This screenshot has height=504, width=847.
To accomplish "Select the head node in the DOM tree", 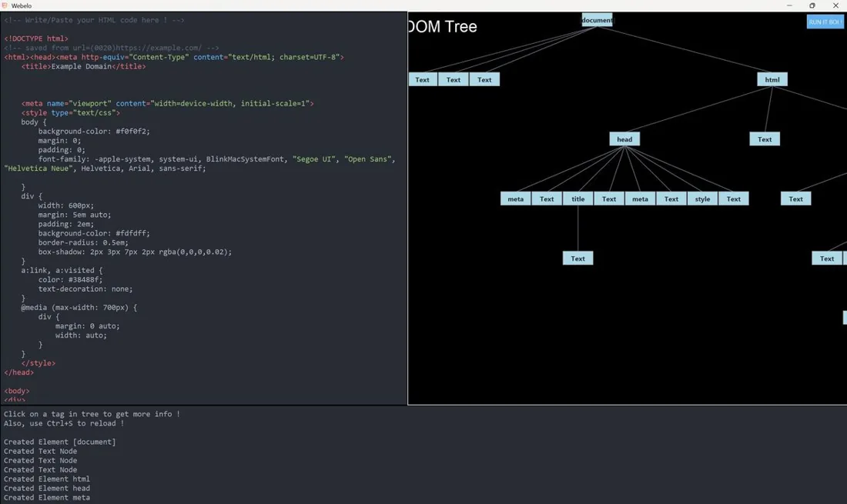I will 624,139.
